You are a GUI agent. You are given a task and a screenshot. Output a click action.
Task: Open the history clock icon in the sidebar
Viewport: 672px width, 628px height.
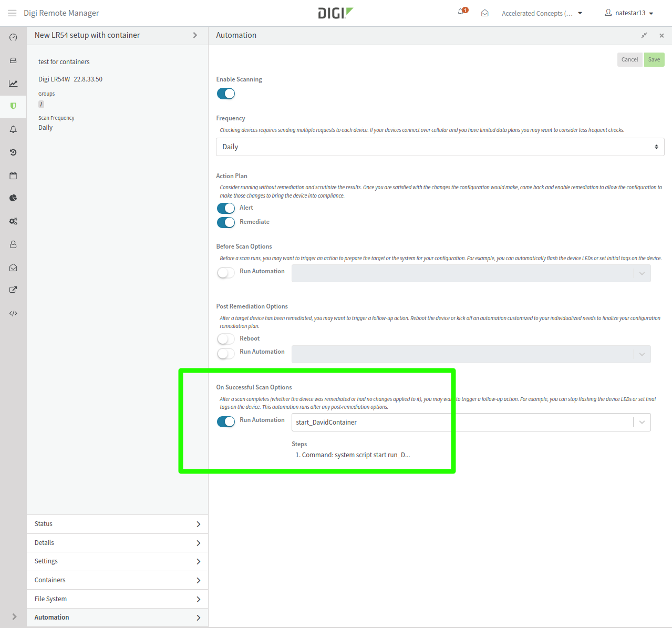click(13, 152)
